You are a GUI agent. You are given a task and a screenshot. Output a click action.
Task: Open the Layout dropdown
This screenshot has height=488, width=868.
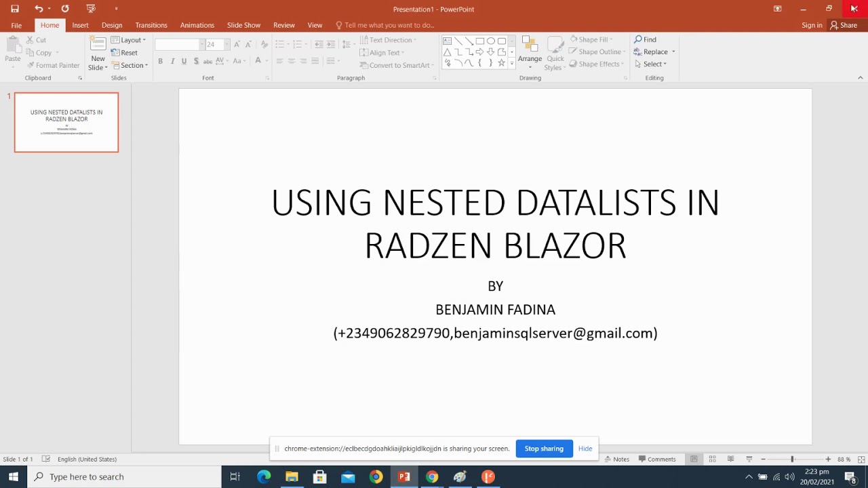click(x=129, y=40)
